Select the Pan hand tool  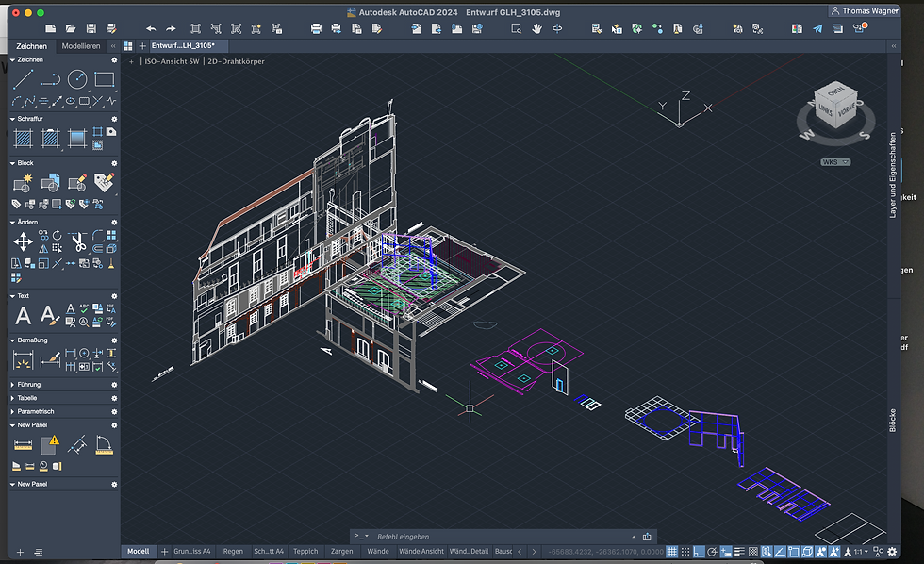[x=536, y=28]
